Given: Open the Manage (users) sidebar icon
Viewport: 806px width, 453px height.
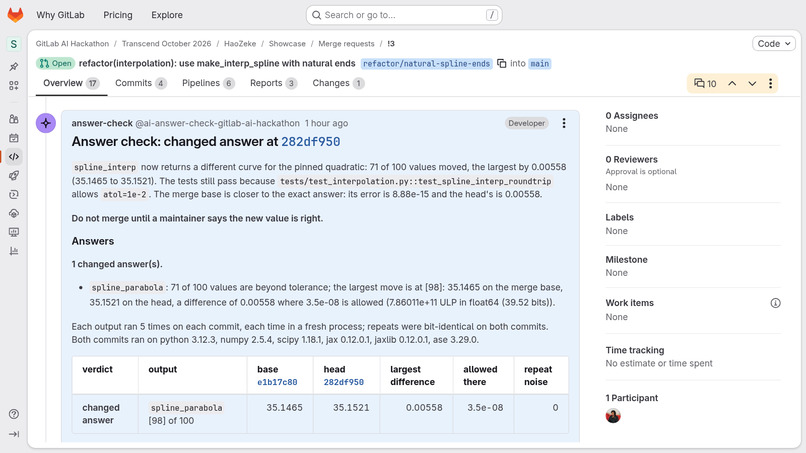Looking at the screenshot, I should 14,119.
